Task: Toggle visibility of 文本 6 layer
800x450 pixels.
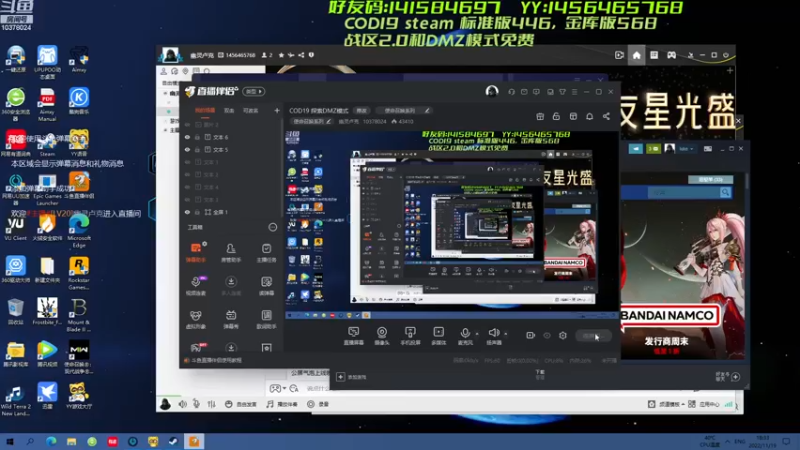Action: tap(187, 137)
